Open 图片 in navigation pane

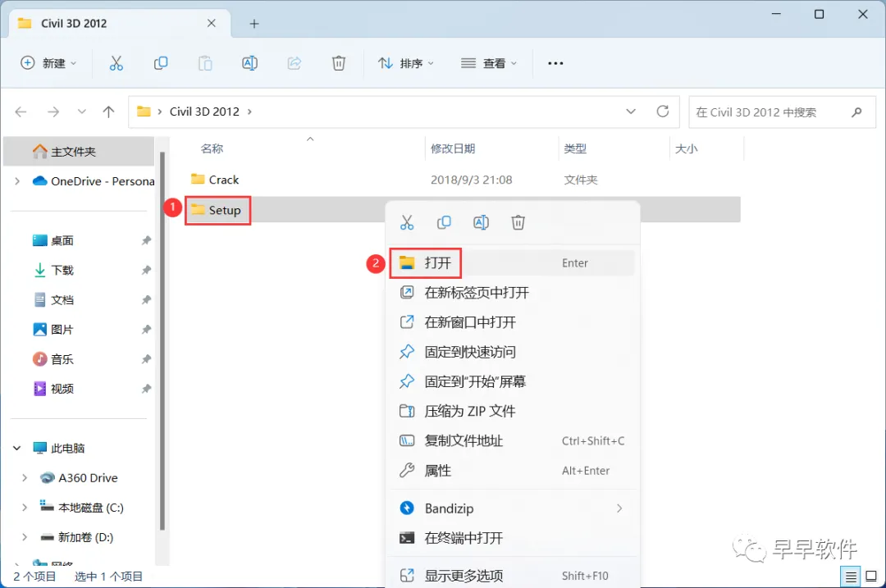pos(61,330)
